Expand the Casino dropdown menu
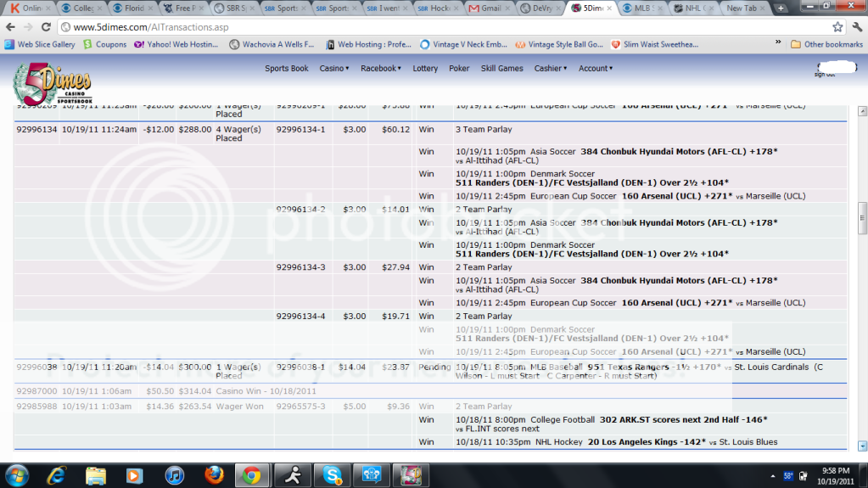 click(334, 69)
